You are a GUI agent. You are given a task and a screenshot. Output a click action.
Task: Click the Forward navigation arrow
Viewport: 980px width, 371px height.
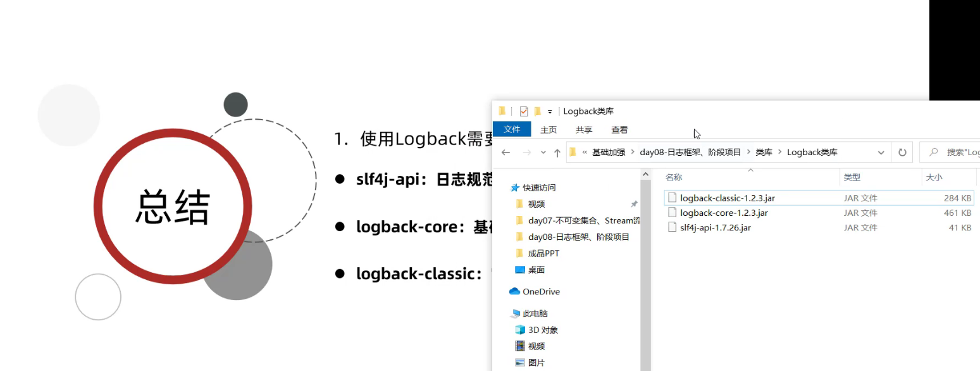click(526, 153)
